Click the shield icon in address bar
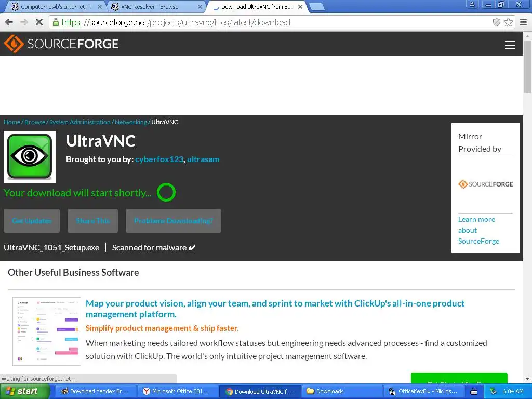 tap(496, 22)
